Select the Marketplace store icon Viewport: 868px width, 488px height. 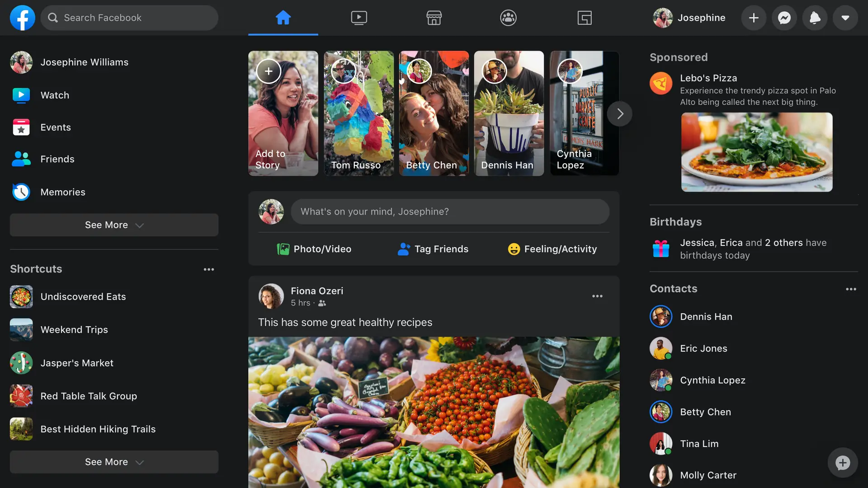click(x=434, y=17)
